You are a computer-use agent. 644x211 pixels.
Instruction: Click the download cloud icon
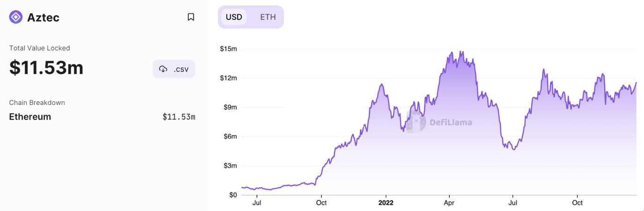[163, 69]
